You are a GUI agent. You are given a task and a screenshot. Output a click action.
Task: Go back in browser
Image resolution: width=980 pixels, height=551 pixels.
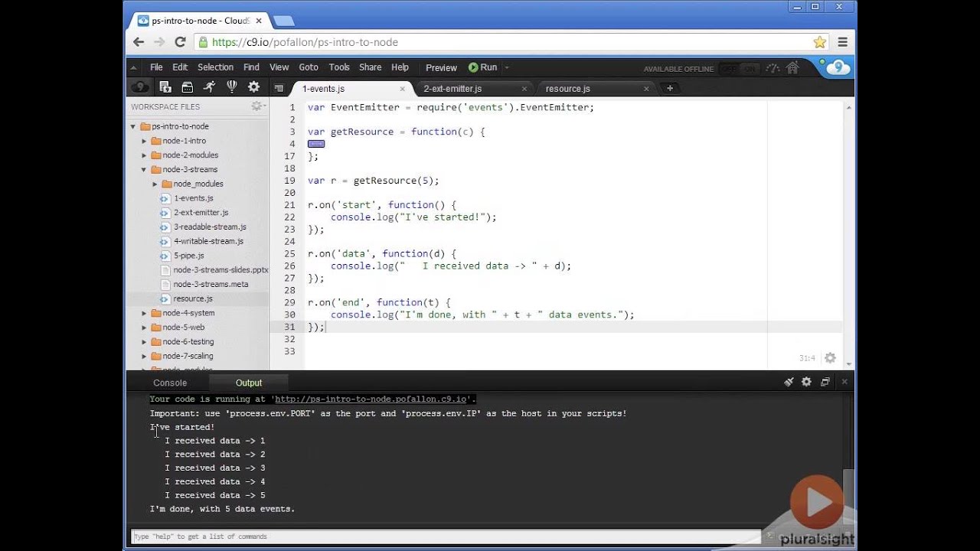[139, 42]
